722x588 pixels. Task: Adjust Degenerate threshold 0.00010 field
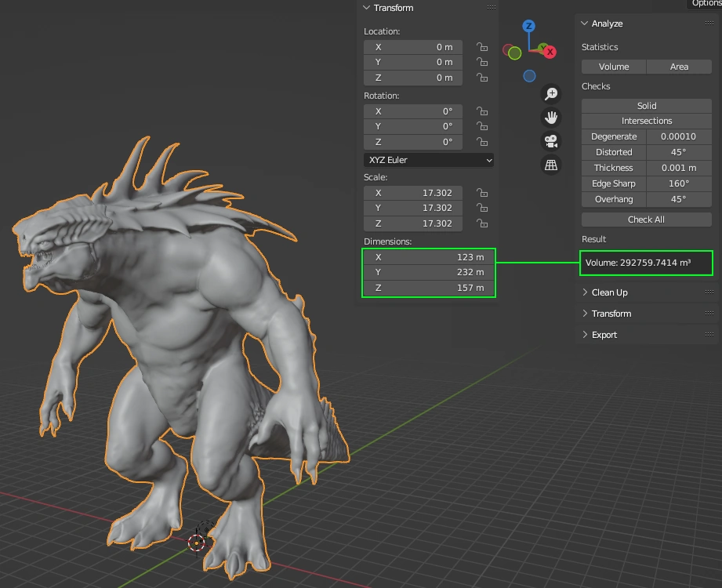pos(679,136)
